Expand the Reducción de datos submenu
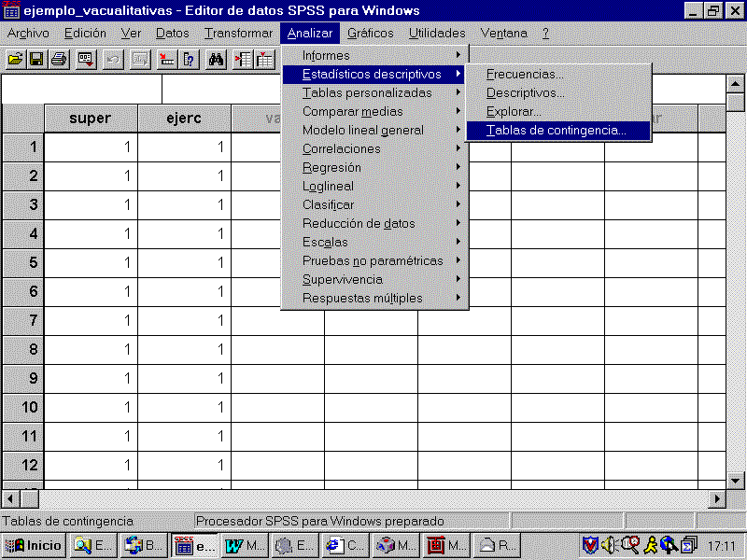The width and height of the screenshot is (747, 560). pyautogui.click(x=374, y=223)
